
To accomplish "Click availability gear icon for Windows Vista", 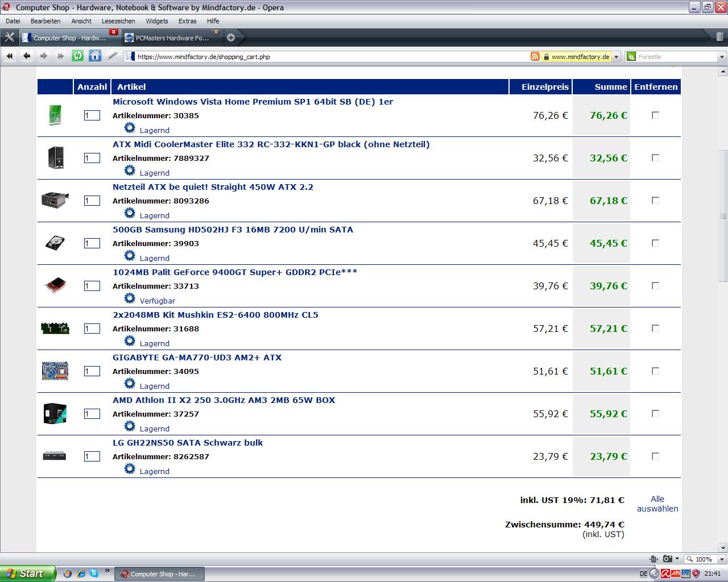I will point(130,127).
